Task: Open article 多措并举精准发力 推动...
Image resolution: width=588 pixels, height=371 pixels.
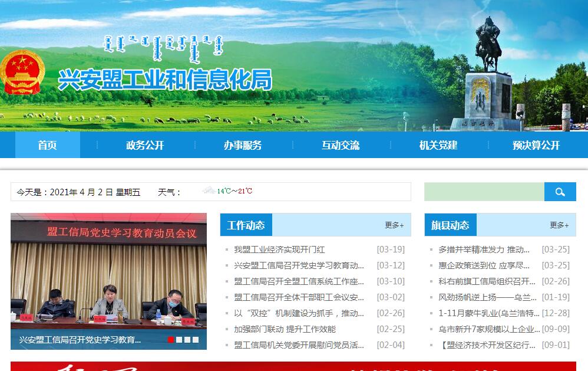Action: tap(484, 249)
